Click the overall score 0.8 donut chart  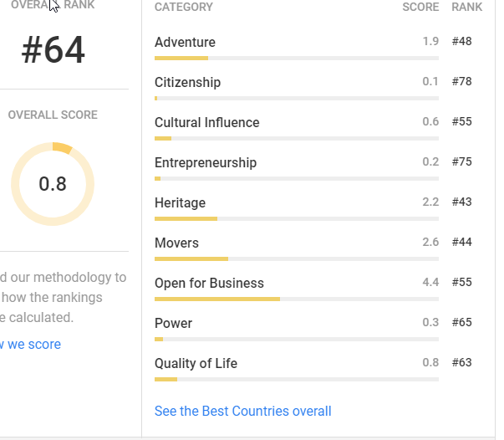[x=53, y=184]
